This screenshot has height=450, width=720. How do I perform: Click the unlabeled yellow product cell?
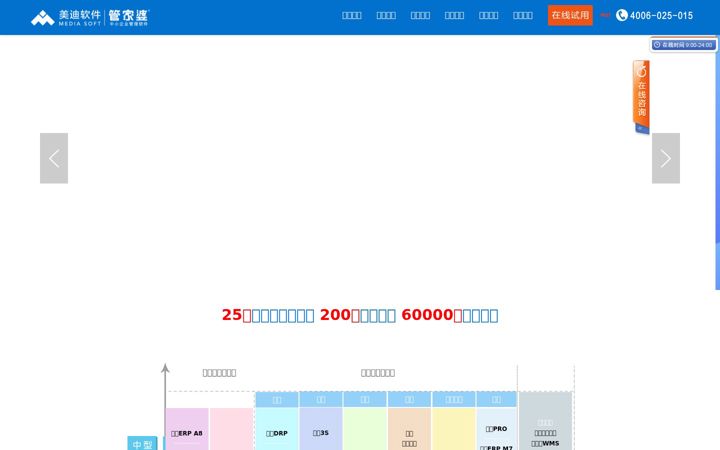click(454, 429)
